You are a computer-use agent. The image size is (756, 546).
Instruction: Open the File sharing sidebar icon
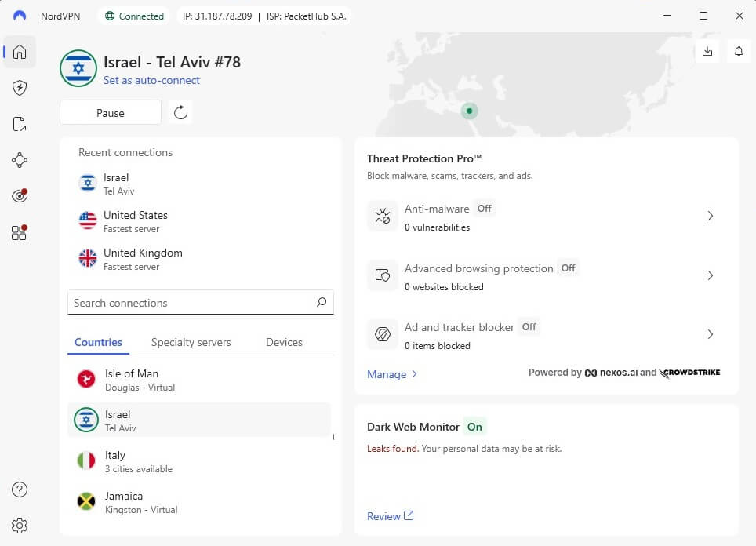pyautogui.click(x=20, y=124)
